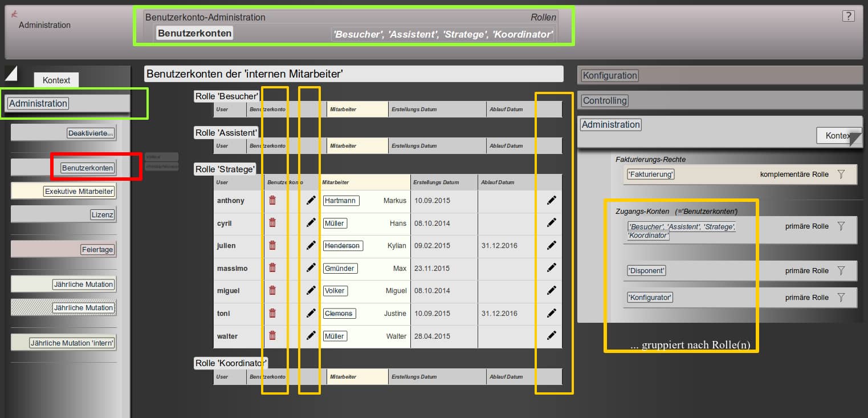Click the trash icon for user anthony

pyautogui.click(x=272, y=200)
